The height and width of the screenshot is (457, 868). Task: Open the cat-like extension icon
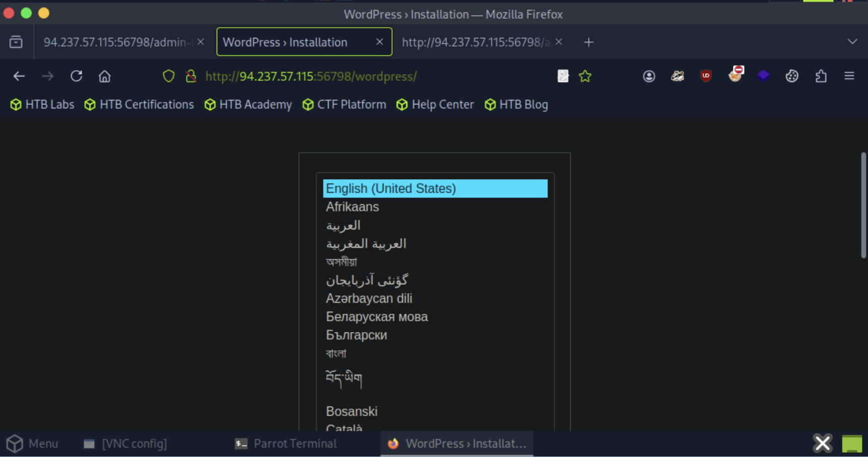click(677, 76)
